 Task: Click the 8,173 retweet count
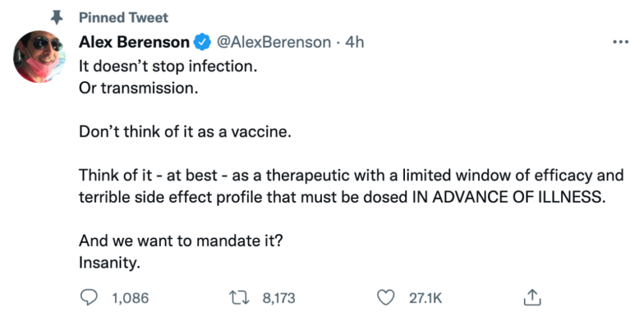tap(279, 298)
